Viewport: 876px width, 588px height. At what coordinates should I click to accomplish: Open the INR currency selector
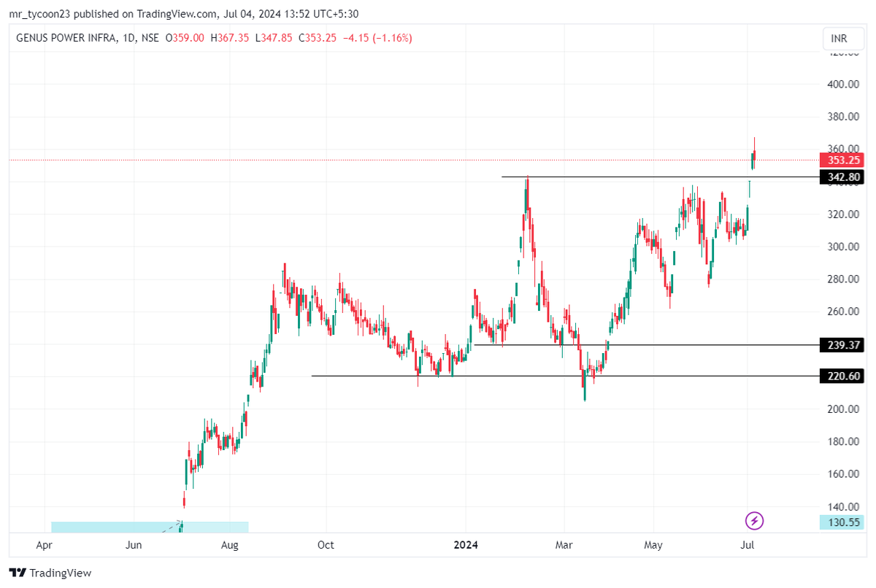(x=844, y=38)
